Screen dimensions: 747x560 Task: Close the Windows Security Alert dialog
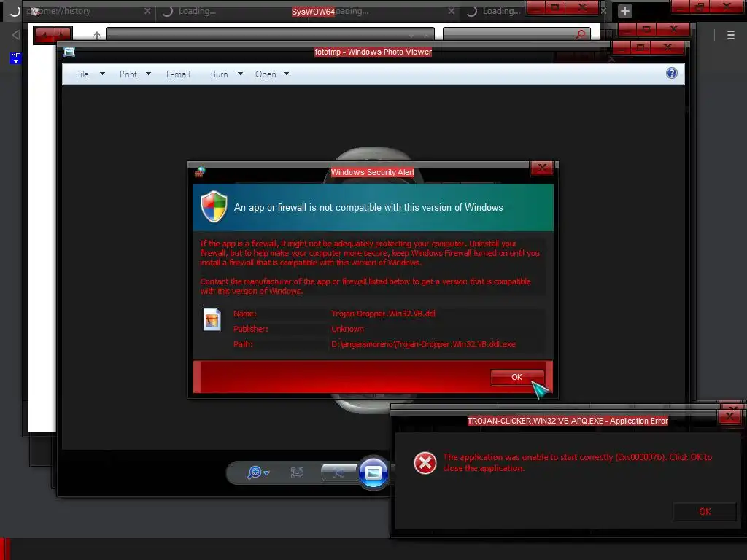[x=542, y=168]
